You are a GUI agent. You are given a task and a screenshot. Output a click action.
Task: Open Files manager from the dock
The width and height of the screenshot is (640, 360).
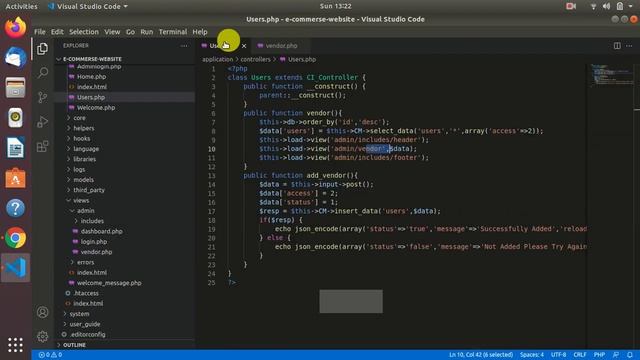[16, 87]
